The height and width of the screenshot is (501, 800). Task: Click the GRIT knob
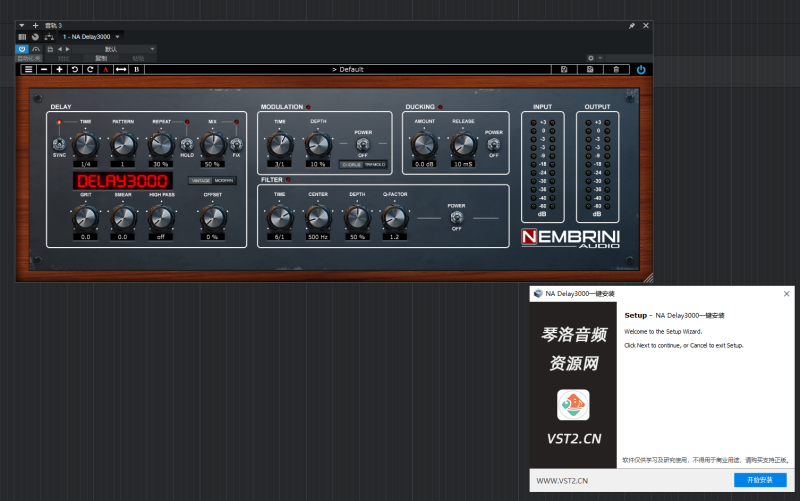pyautogui.click(x=85, y=218)
